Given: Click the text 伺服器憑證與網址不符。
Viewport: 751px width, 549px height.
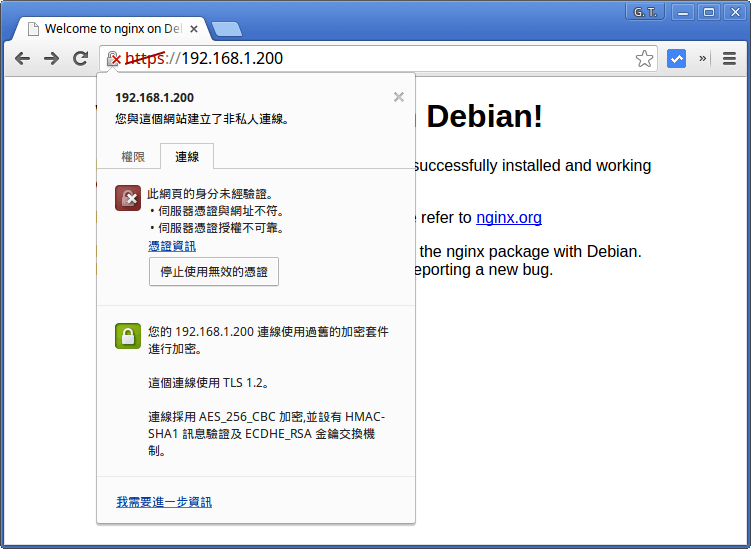Looking at the screenshot, I should click(222, 211).
